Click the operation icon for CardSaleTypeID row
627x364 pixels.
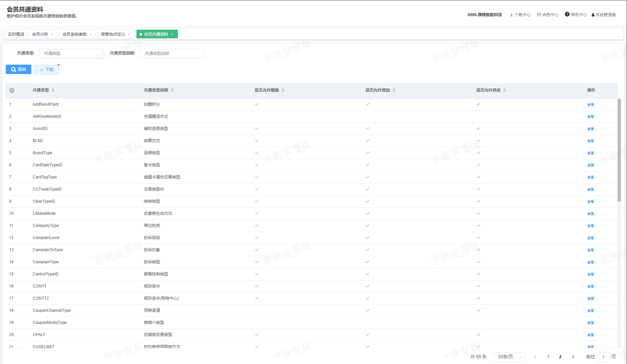(591, 165)
